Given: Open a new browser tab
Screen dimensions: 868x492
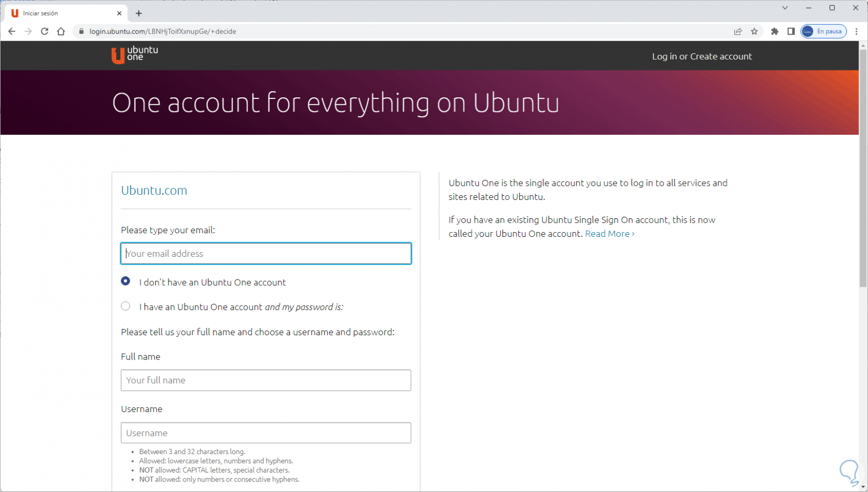Looking at the screenshot, I should pyautogui.click(x=139, y=13).
